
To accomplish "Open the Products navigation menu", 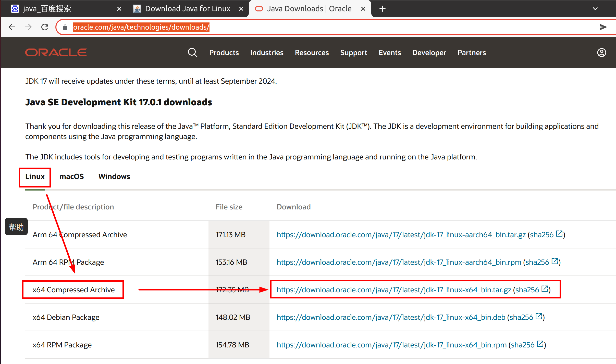I will [x=224, y=53].
